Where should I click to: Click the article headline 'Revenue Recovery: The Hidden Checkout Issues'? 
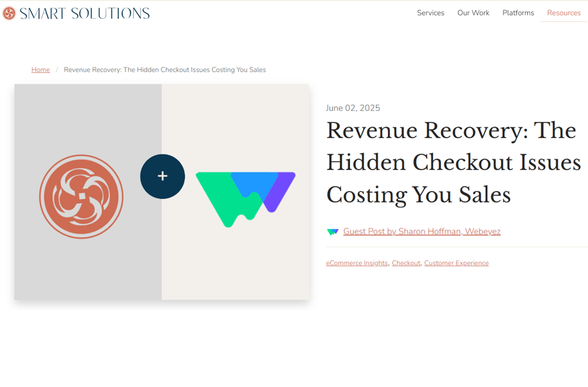454,163
